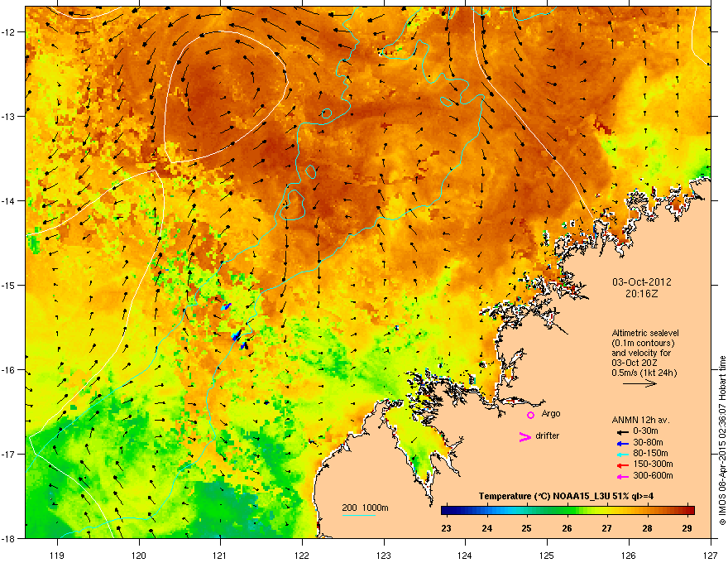Click the 'Argo' legend label

point(551,413)
